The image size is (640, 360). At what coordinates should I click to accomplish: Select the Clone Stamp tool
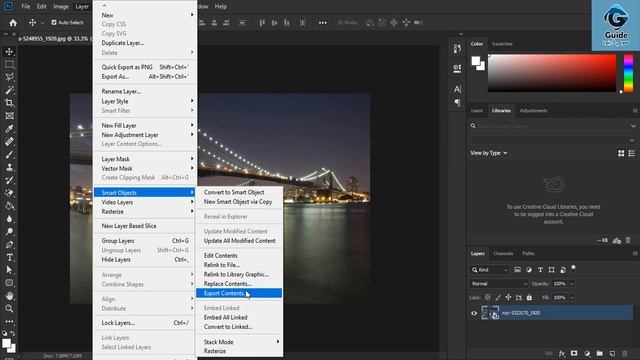point(9,167)
